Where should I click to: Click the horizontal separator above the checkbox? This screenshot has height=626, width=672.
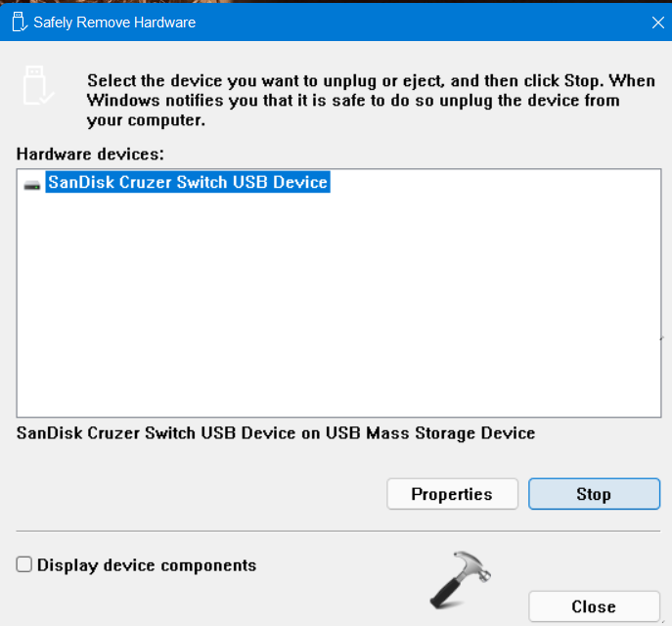pos(337,531)
